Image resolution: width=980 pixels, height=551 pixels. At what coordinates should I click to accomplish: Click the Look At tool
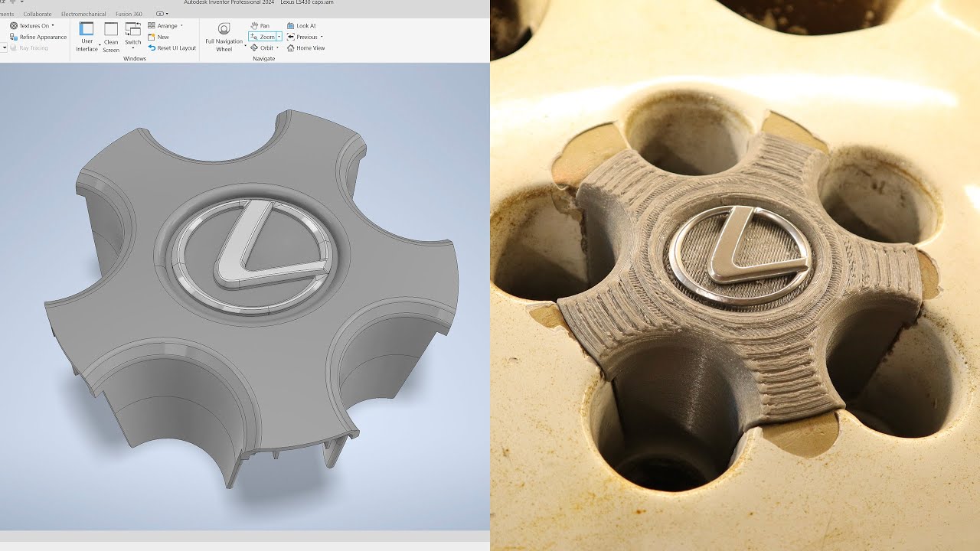(301, 26)
